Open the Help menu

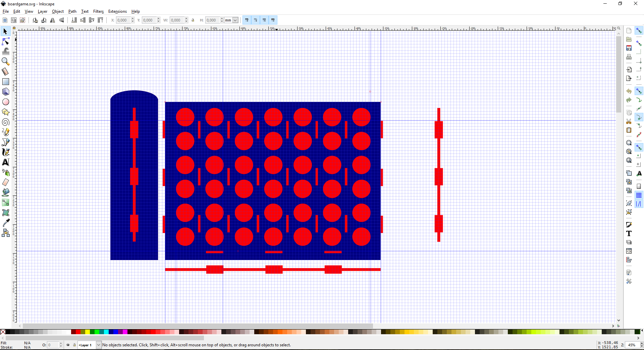(x=136, y=11)
